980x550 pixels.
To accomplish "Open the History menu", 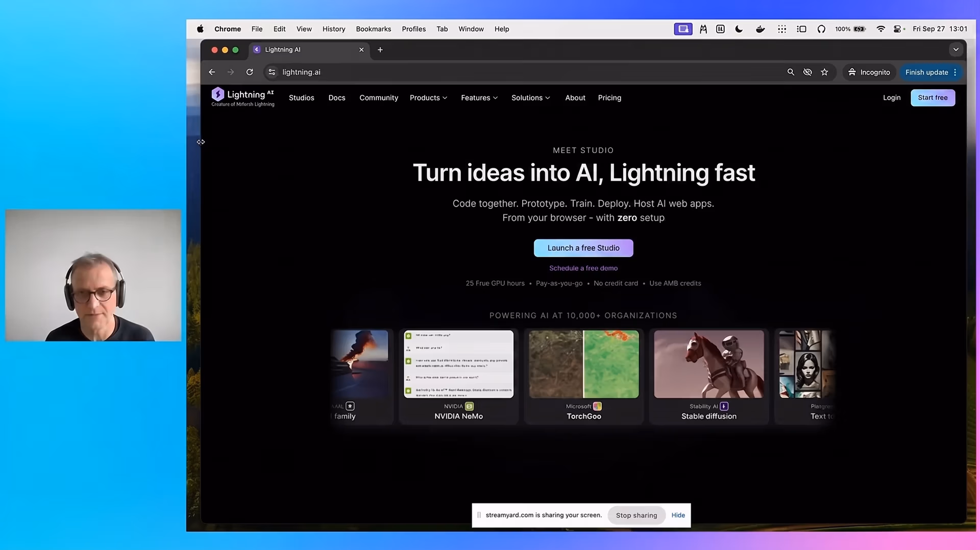I will [334, 29].
